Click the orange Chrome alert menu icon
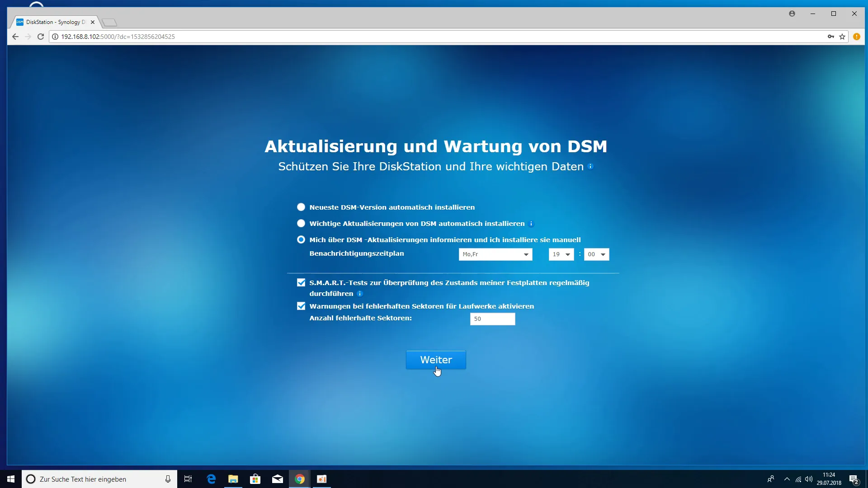This screenshot has height=488, width=868. tap(857, 37)
